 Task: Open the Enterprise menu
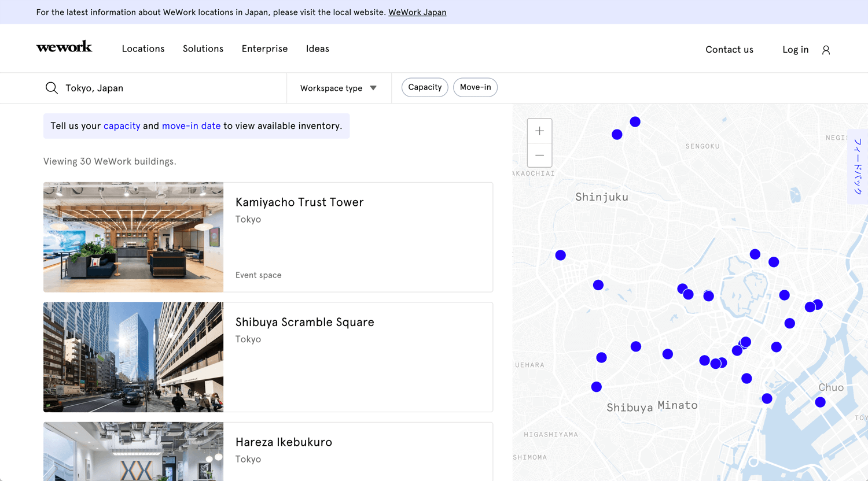pos(264,49)
